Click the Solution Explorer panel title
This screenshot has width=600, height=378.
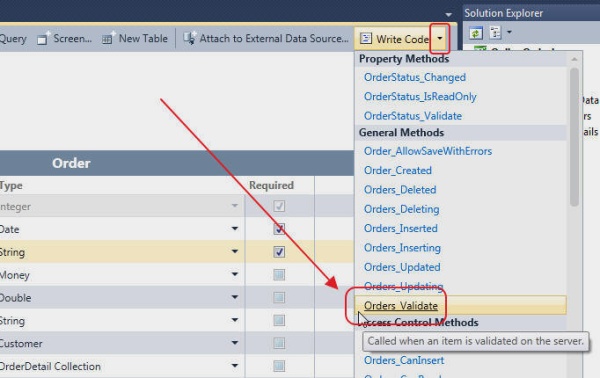(503, 13)
